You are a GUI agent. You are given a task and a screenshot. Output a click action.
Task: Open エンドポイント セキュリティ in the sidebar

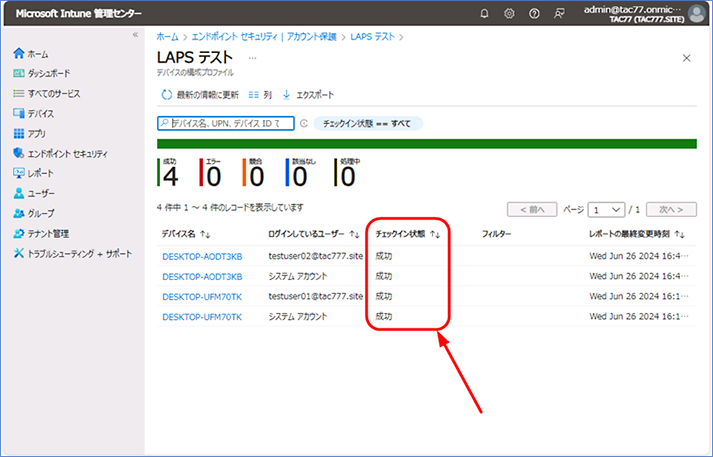60,154
